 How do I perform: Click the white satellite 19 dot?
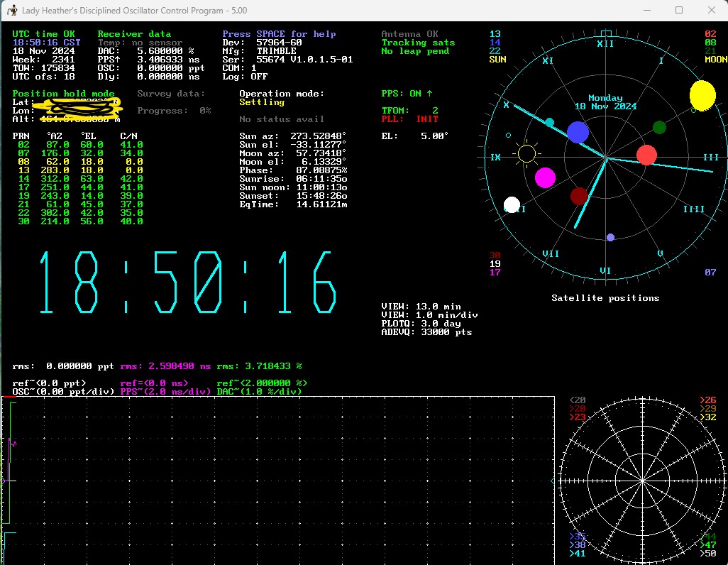[512, 205]
